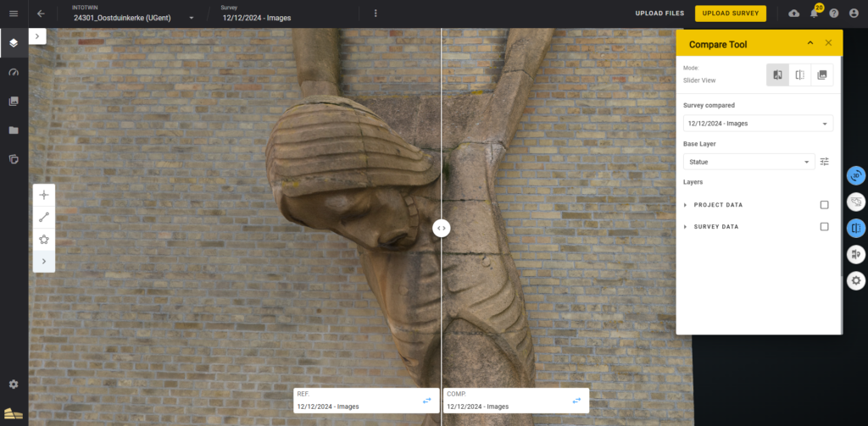Image resolution: width=868 pixels, height=426 pixels.
Task: Close the Compare Tool panel
Action: pyautogui.click(x=828, y=43)
